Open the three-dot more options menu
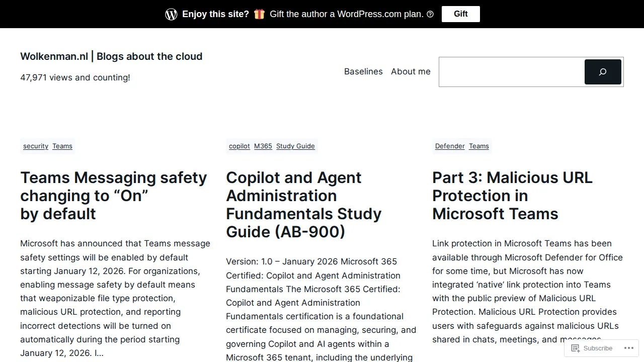Viewport: 644px width, 362px height. point(629,348)
